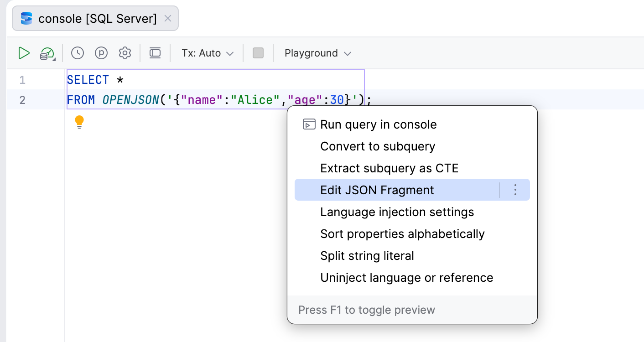Click the "name" JSON key
The width and height of the screenshot is (644, 342).
(x=202, y=100)
